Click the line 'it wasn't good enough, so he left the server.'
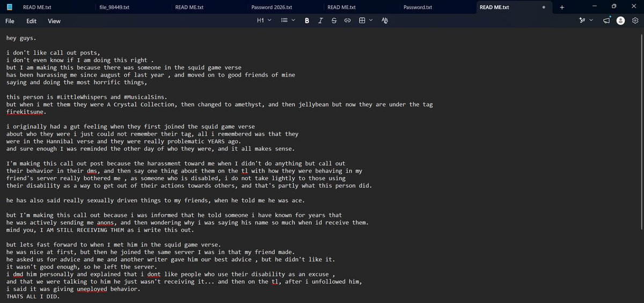Image resolution: width=644 pixels, height=303 pixels. click(x=82, y=267)
